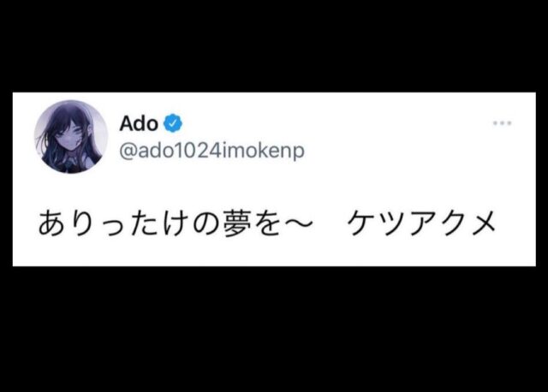Screen dimensions: 548x392
Task: Click the @ symbol in the username
Action: click(128, 151)
